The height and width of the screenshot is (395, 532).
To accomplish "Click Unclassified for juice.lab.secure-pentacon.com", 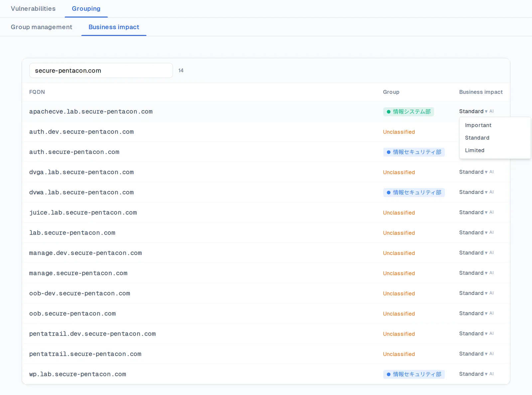I will 399,213.
